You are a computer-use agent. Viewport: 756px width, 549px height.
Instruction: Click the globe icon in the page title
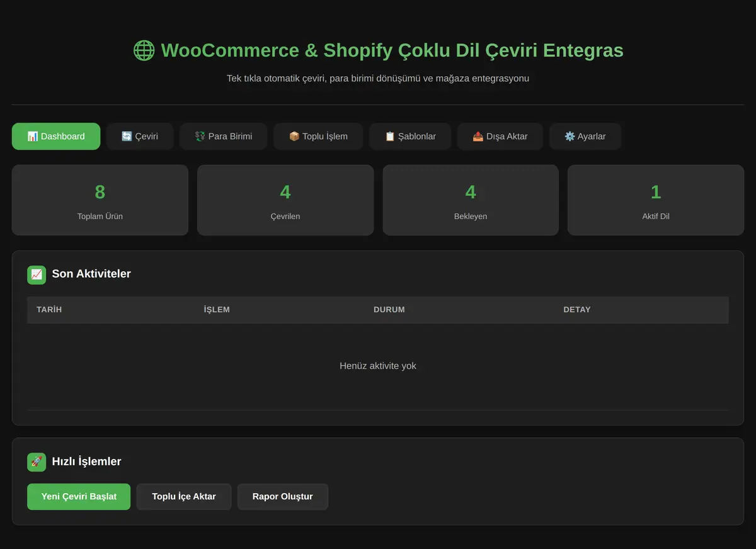[144, 50]
